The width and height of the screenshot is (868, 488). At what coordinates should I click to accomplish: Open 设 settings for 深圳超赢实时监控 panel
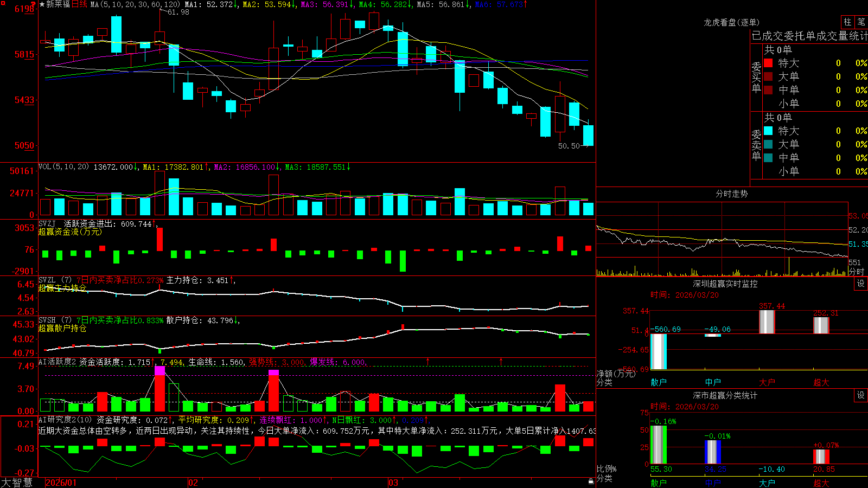861,284
